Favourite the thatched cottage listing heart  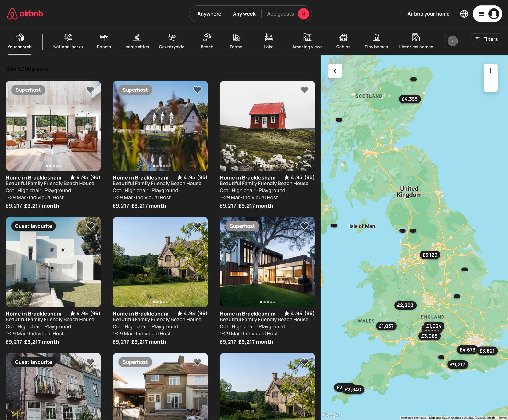197,90
